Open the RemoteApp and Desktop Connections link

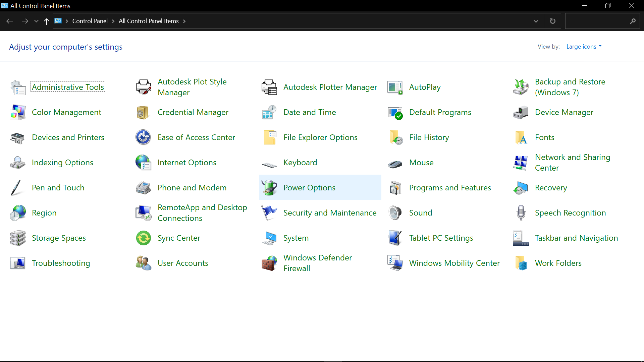(x=202, y=213)
